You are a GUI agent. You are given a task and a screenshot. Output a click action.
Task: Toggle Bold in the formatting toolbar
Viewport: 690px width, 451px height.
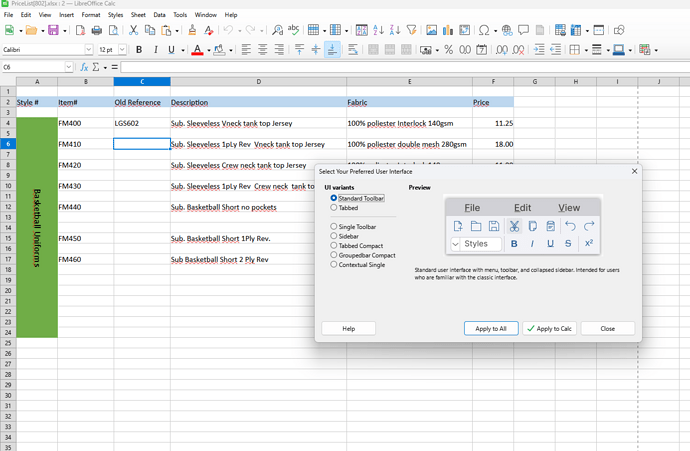coord(139,50)
